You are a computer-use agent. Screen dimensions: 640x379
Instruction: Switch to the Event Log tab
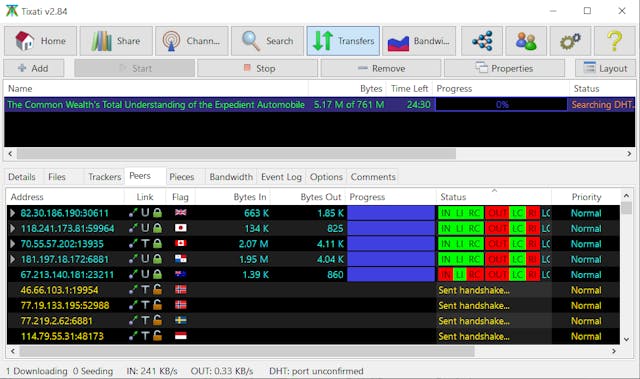281,177
